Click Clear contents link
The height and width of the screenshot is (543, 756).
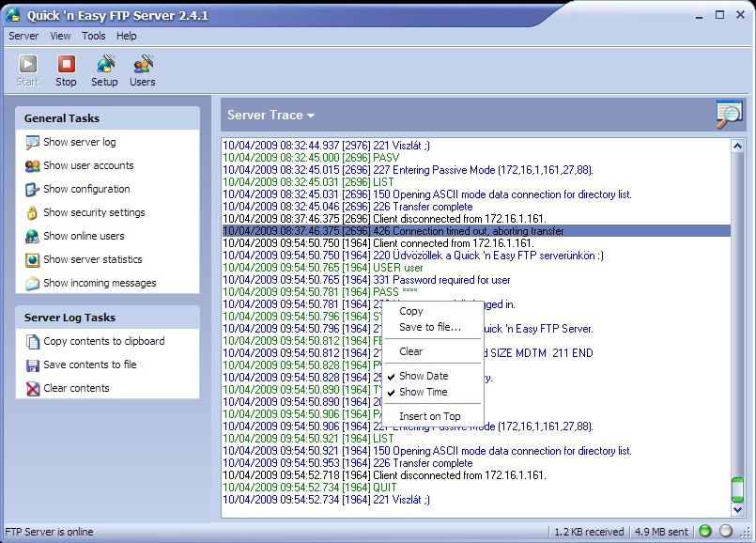[77, 388]
